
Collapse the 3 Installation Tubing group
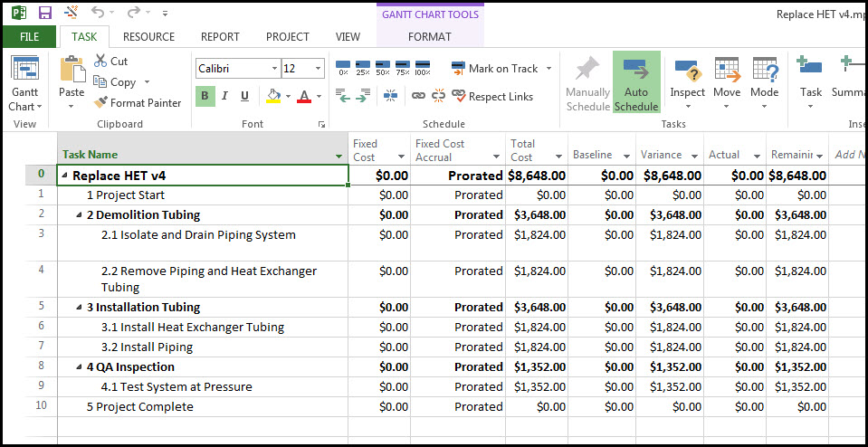point(79,308)
